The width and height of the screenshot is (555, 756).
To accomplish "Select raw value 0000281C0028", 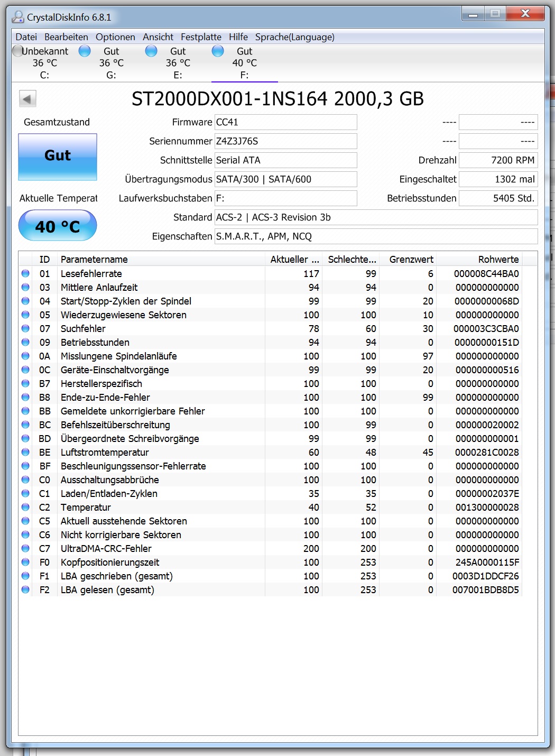I will pos(487,452).
